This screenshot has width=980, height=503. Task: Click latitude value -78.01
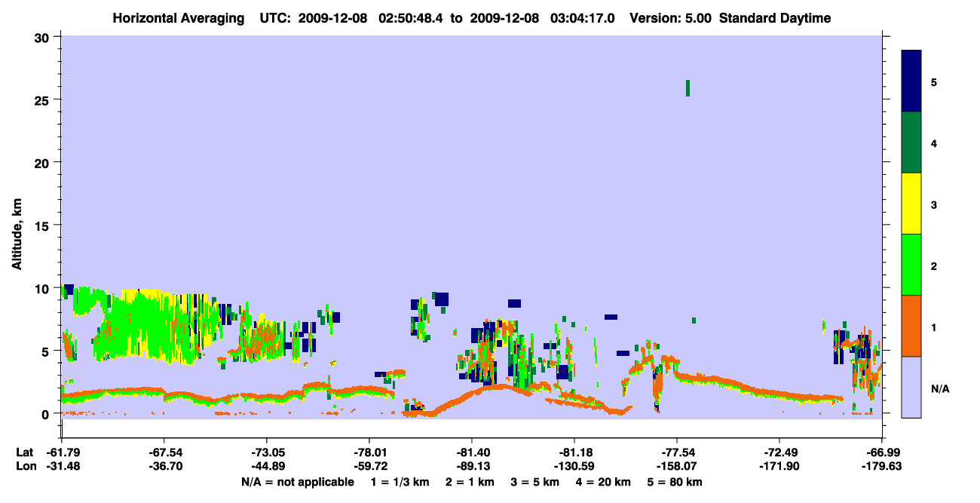[x=369, y=452]
